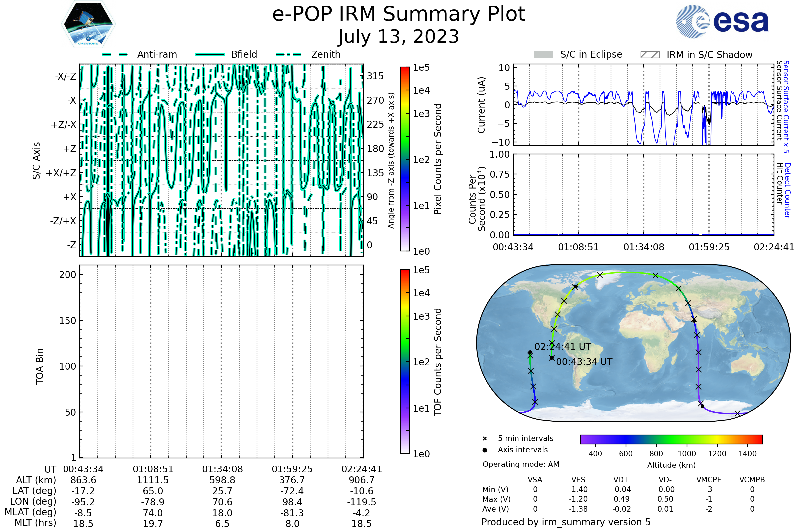Click the Pixel Counts per Second colorbar

[x=405, y=159]
